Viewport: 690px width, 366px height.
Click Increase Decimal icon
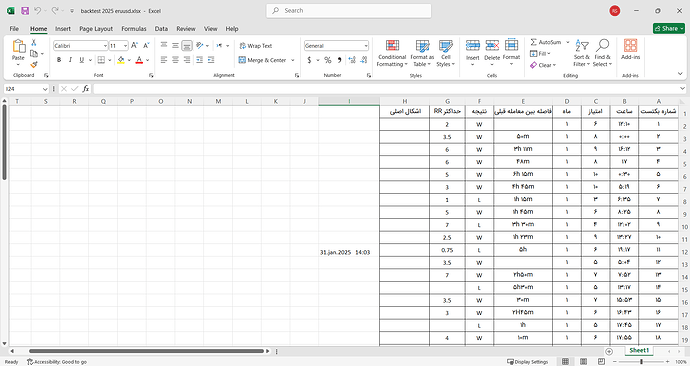352,60
